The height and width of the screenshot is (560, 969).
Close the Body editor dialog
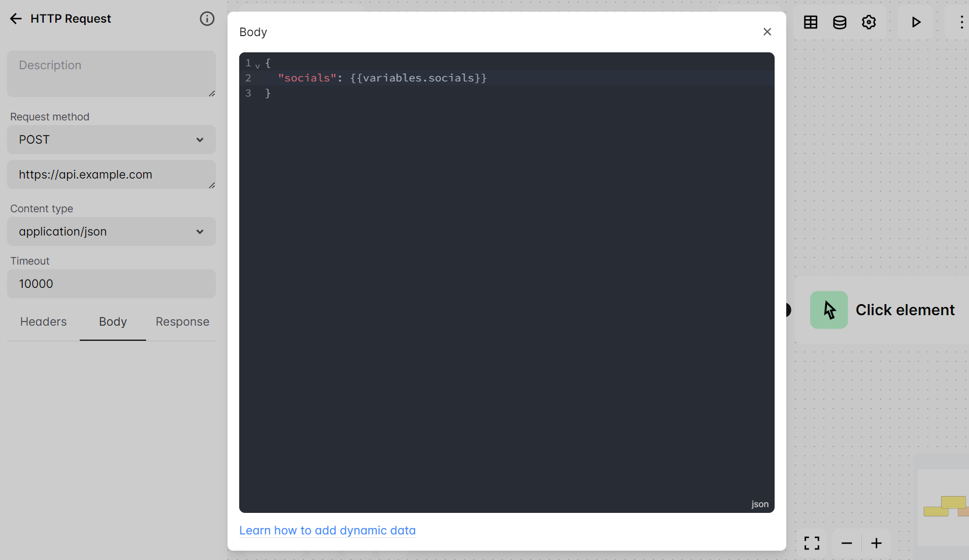(767, 32)
